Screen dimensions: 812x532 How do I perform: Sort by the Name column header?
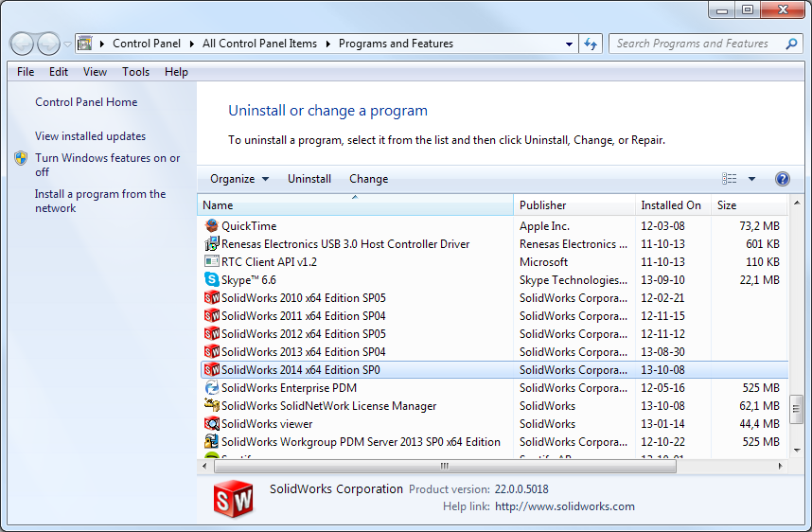[x=355, y=205]
